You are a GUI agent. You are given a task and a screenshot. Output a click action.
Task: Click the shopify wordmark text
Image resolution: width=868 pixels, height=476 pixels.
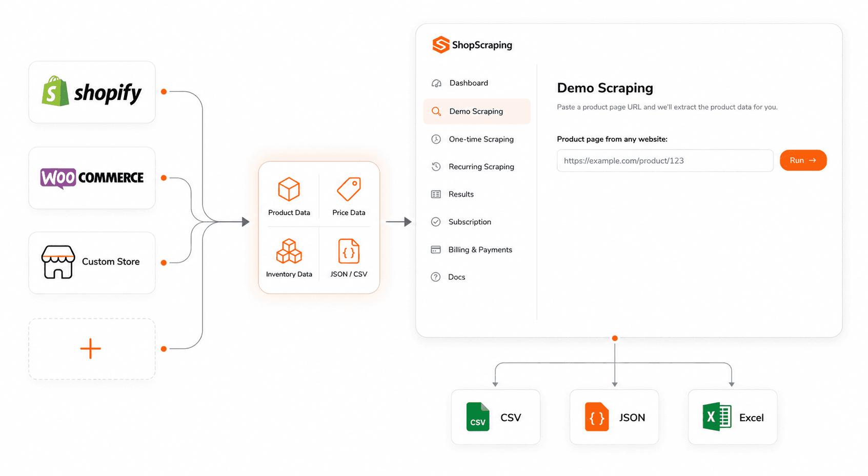pos(108,93)
